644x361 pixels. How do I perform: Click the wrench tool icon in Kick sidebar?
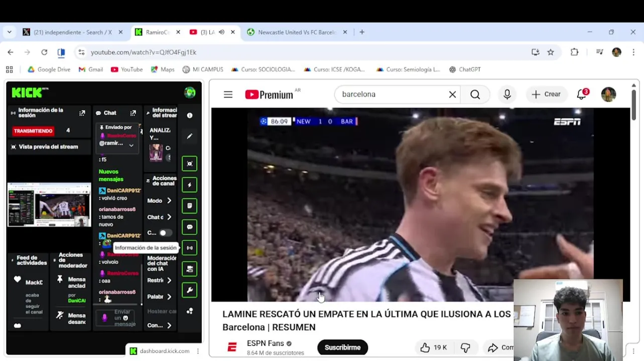(190, 290)
